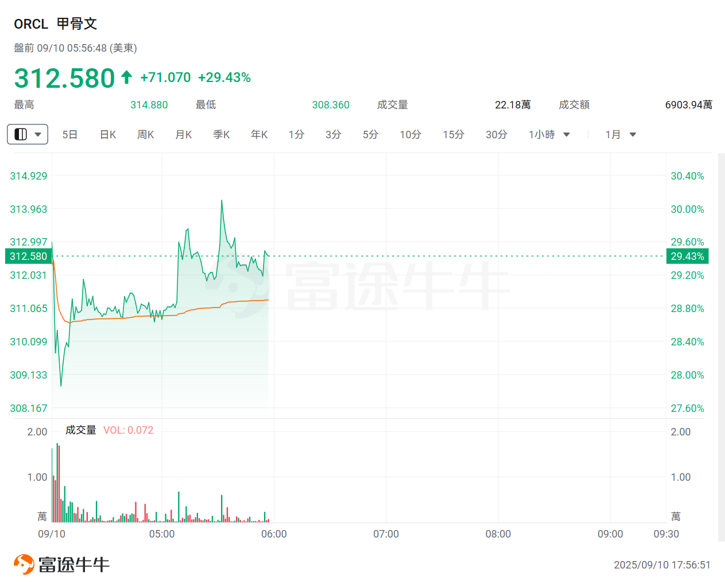Viewport: 725px width, 588px height.
Task: Switch to the 5日 timeframe tab
Action: [x=69, y=134]
